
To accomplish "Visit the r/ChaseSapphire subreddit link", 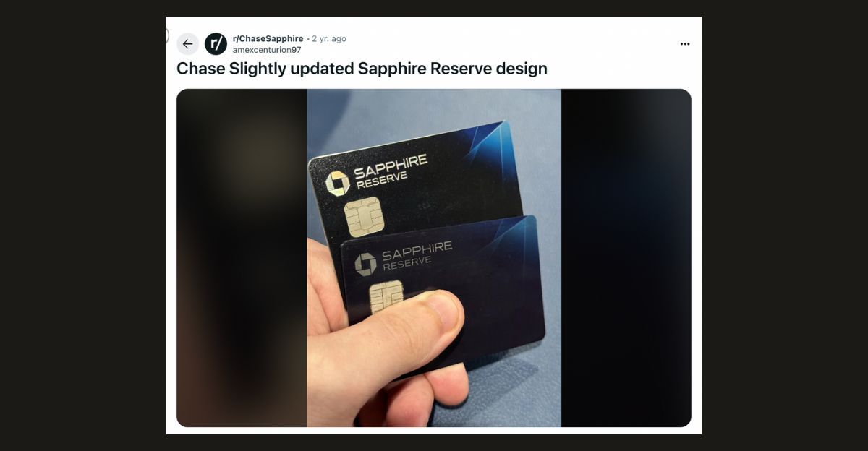I will tap(268, 38).
